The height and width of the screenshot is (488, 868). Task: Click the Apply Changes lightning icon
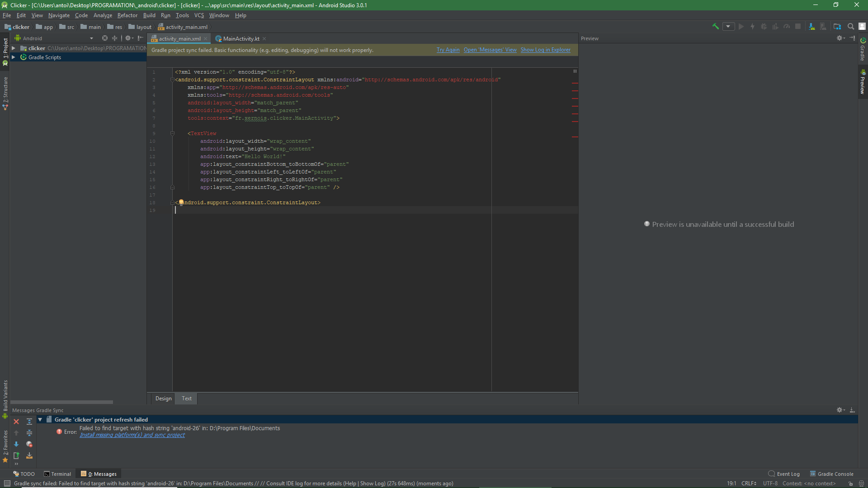click(x=753, y=27)
